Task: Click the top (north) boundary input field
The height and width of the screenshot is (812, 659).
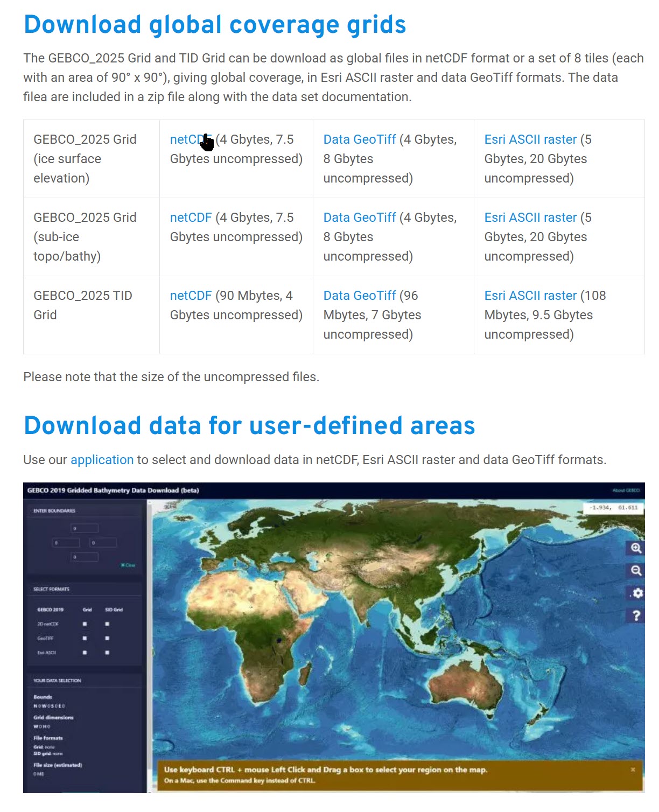Action: click(x=85, y=529)
